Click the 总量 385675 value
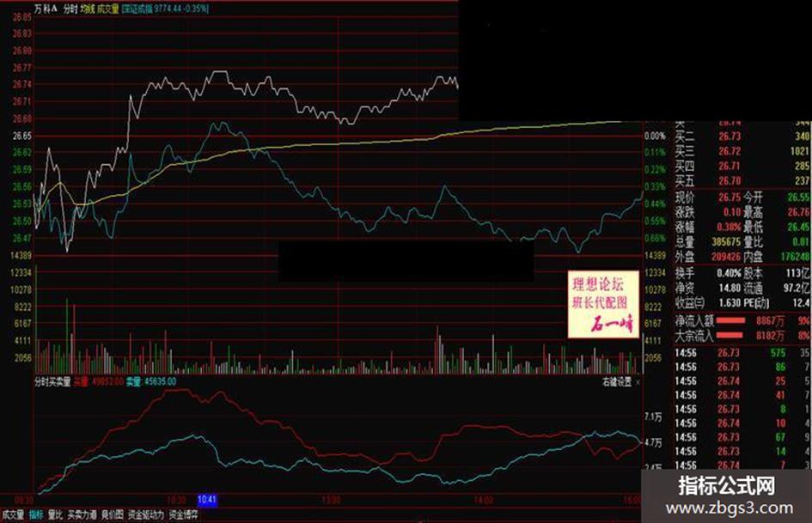 click(x=725, y=241)
